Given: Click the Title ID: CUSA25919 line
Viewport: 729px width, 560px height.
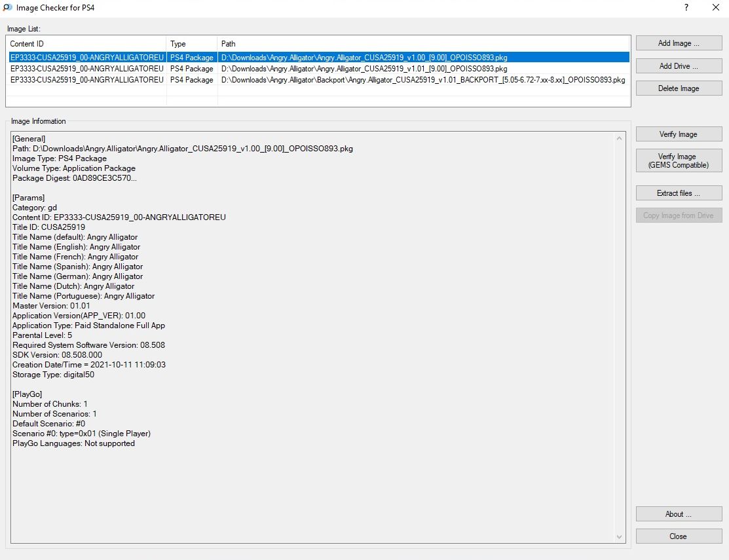Looking at the screenshot, I should coord(49,227).
